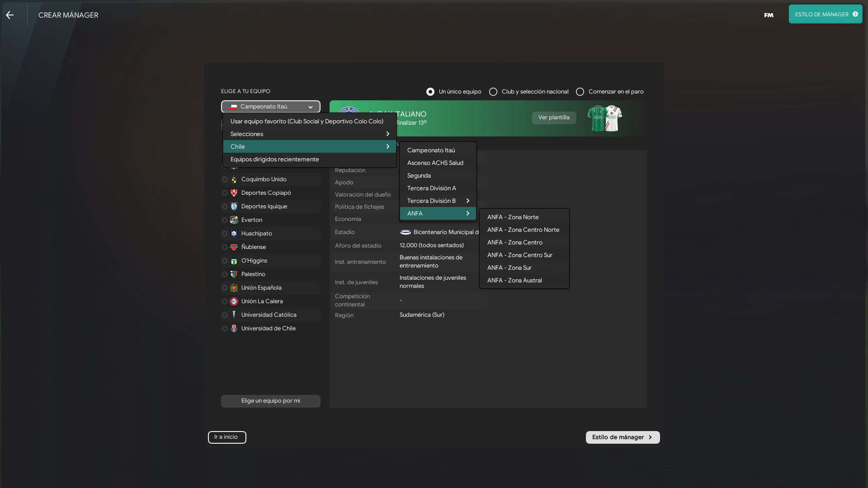
Task: Click the Ñublense club badge
Action: [x=234, y=247]
